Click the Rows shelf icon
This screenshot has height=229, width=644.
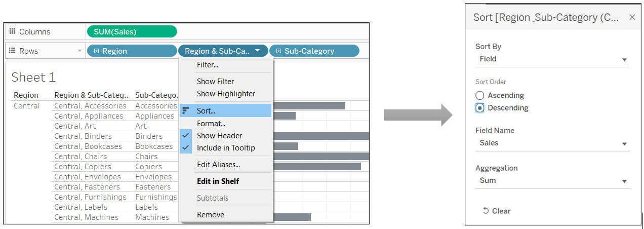tap(12, 51)
